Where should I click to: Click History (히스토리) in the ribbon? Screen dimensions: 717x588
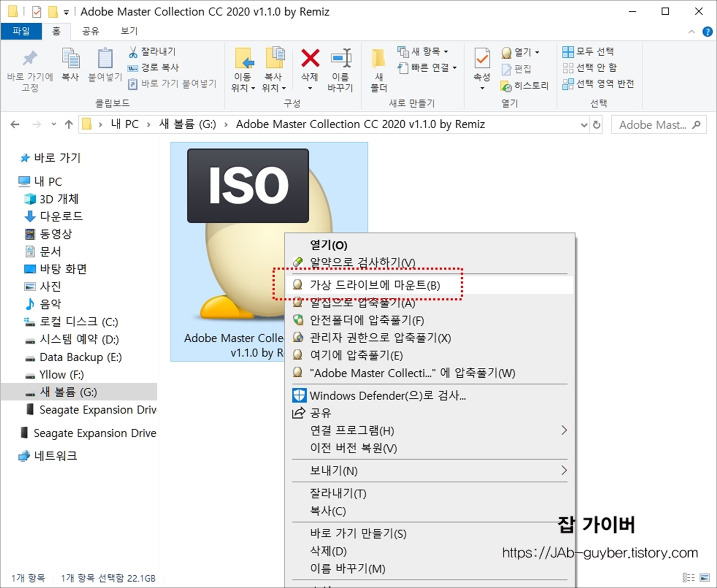pyautogui.click(x=525, y=86)
